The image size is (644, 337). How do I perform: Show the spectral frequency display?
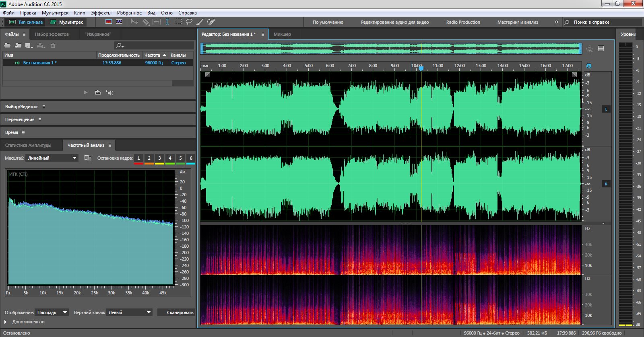point(109,22)
